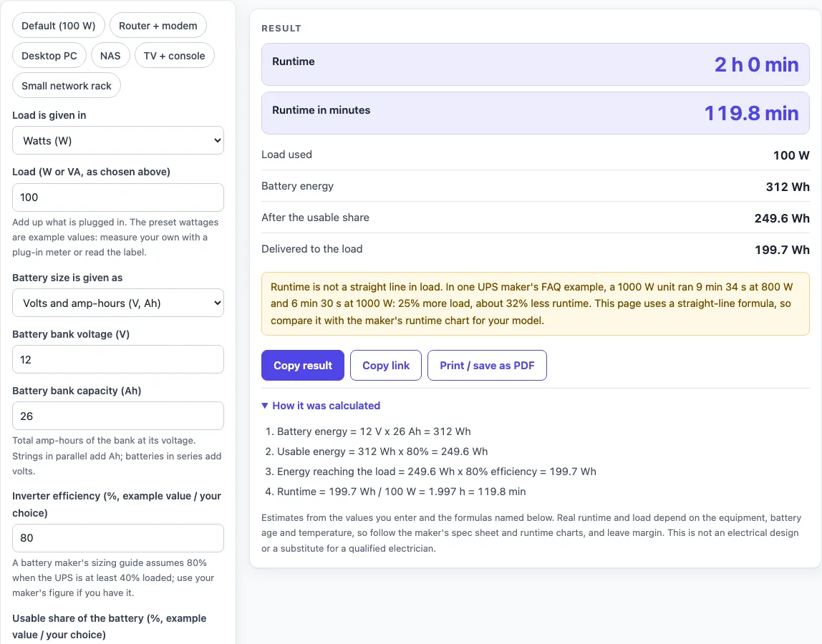Click the Copy link button
Screen dimensions: 822x644
(386, 365)
